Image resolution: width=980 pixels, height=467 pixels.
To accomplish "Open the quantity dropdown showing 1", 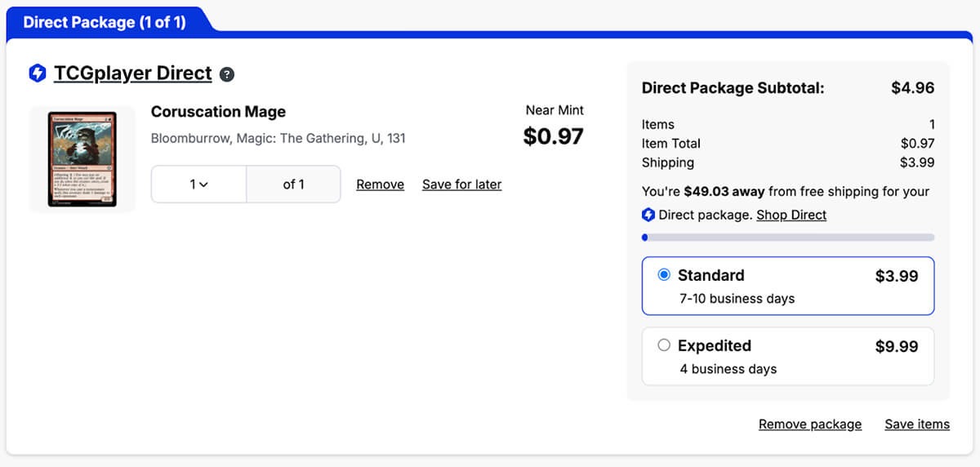I will [198, 185].
